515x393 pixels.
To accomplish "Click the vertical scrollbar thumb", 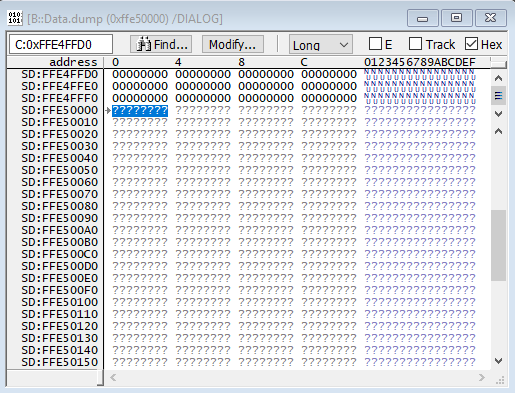I will pyautogui.click(x=498, y=245).
